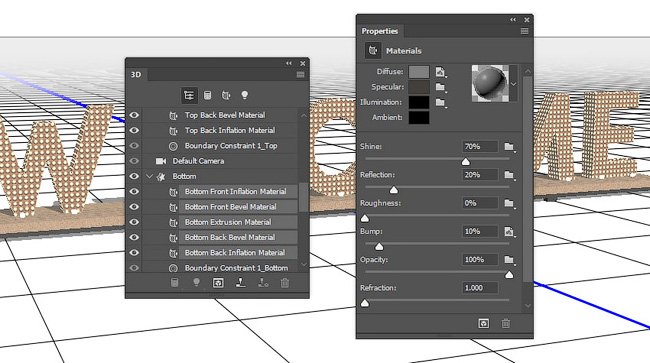Collapse the Bottom mesh group

[x=149, y=177]
